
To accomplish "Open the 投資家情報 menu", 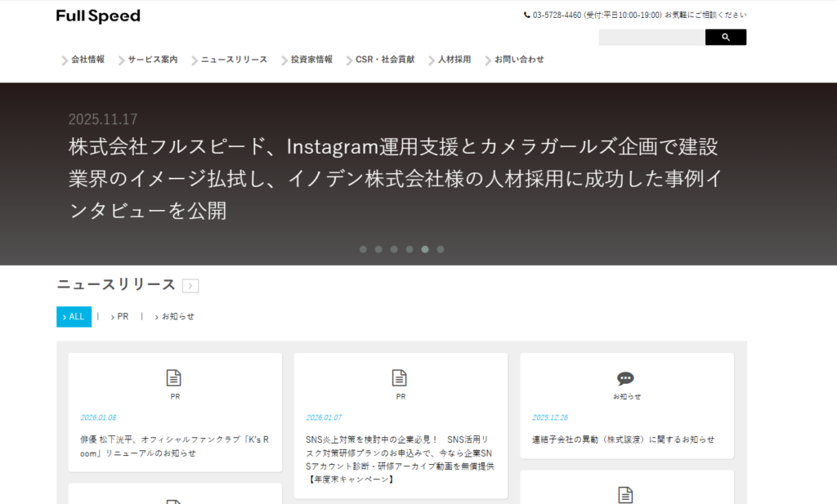I will point(311,60).
